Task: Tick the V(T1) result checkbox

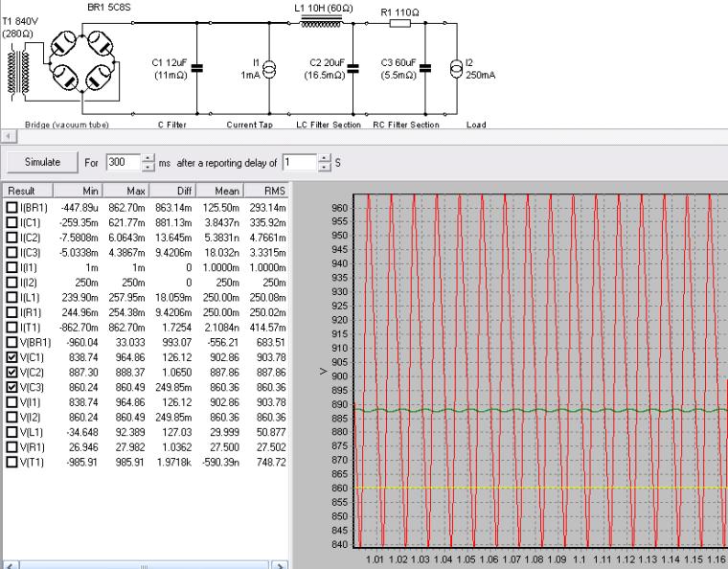Action: (x=11, y=461)
